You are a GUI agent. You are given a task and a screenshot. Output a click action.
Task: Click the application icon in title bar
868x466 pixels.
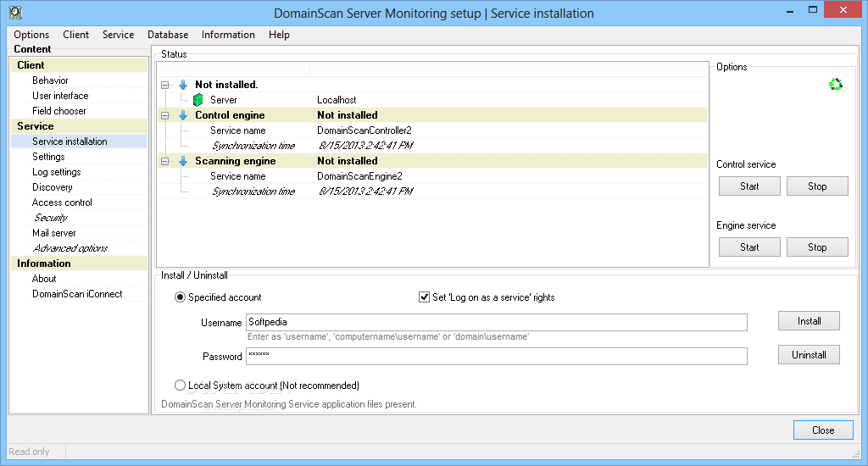coord(15,13)
